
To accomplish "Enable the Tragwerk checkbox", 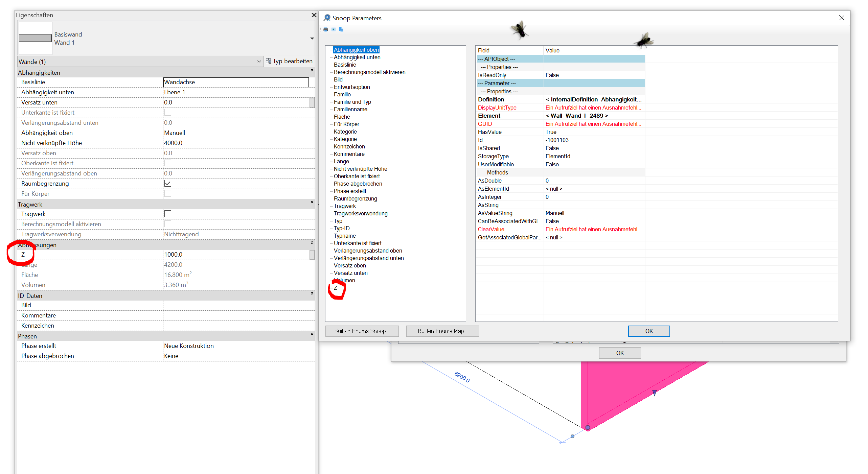I will click(168, 214).
